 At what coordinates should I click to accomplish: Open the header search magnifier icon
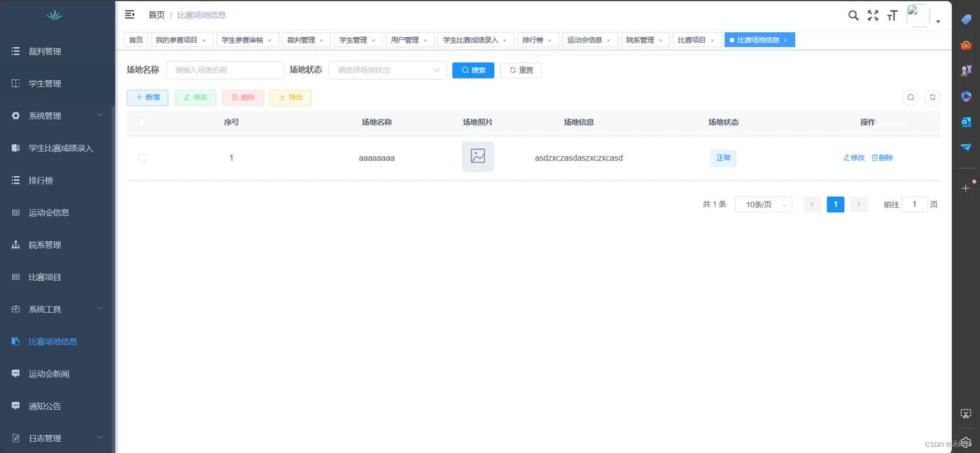(853, 15)
